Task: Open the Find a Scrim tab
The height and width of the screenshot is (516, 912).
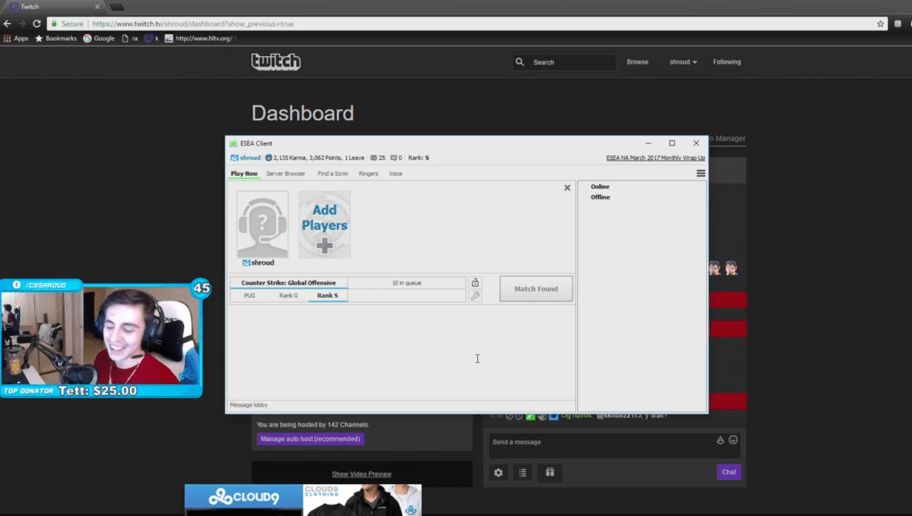Action: tap(333, 173)
